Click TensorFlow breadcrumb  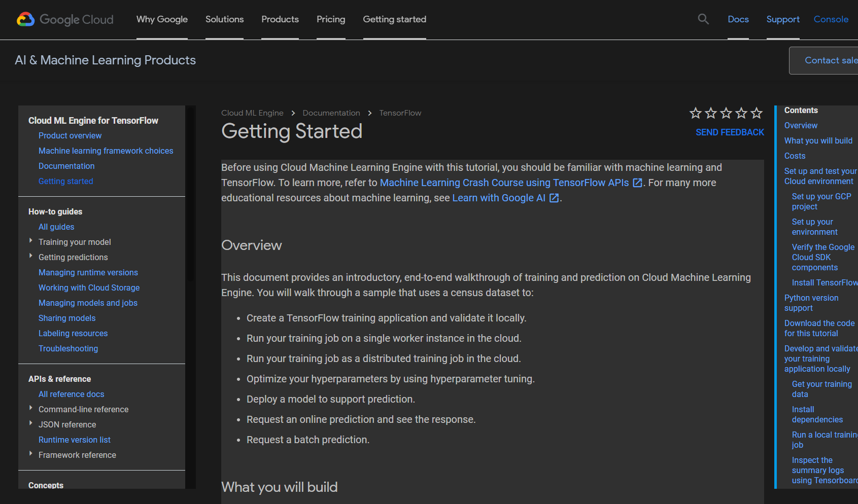[400, 113]
